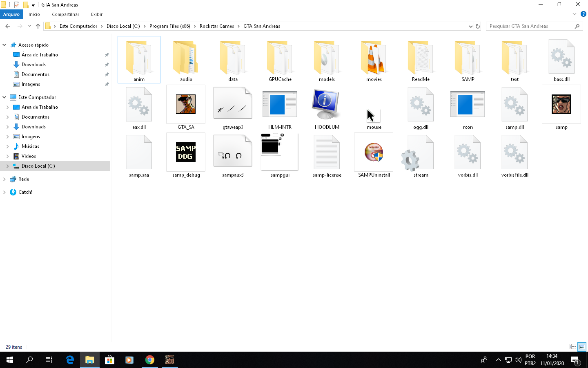Open the address bar history dropdown
Image resolution: width=588 pixels, height=368 pixels.
tap(470, 26)
